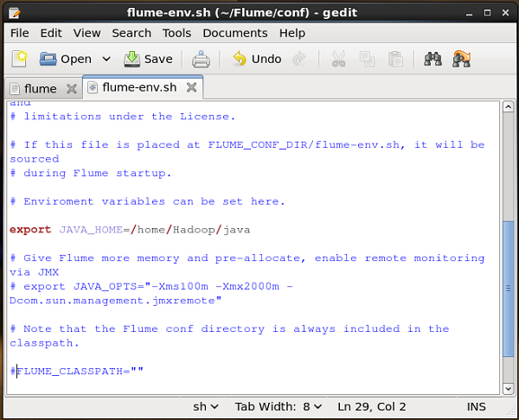Open the Documents menu
This screenshot has height=420, width=519.
[x=235, y=33]
